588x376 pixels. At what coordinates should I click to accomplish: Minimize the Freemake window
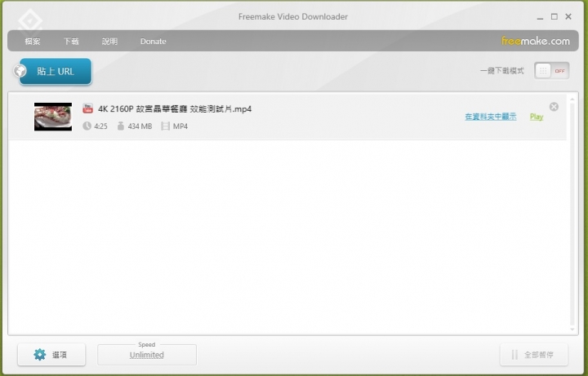click(x=540, y=17)
